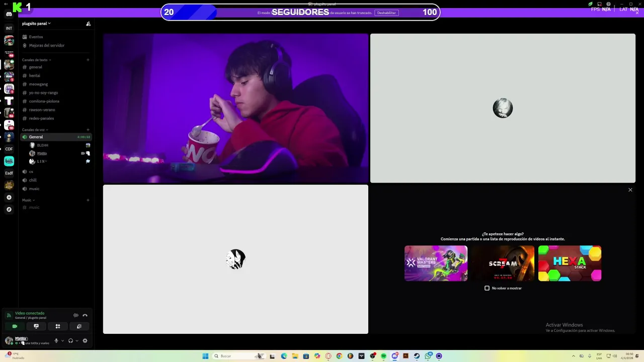
Task: Open the activities launcher button
Action: 58,326
